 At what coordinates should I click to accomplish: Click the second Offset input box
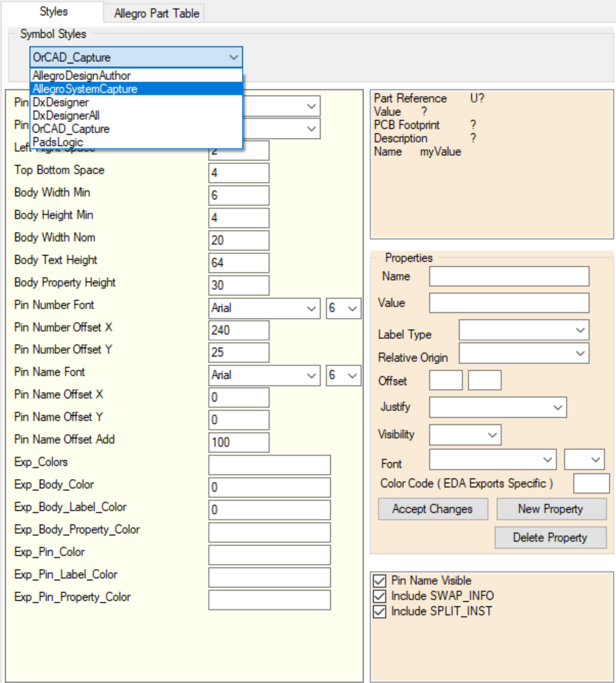(485, 380)
